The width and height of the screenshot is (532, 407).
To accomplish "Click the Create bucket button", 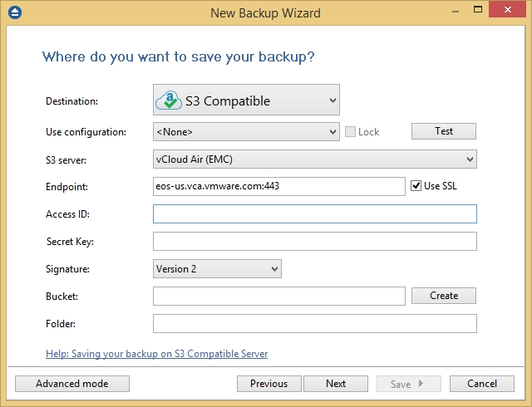I will (444, 296).
